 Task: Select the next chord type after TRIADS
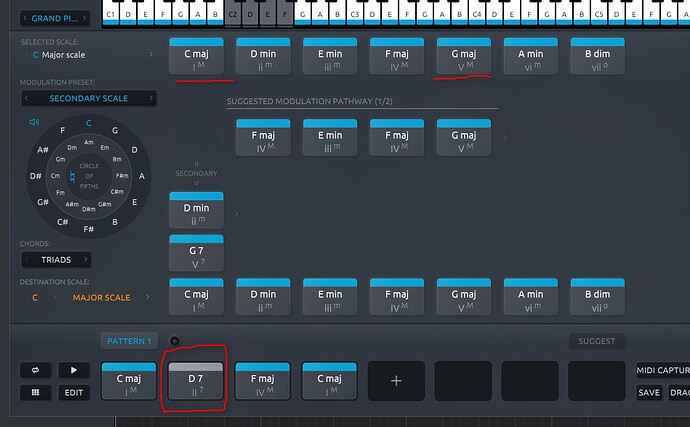coord(86,259)
